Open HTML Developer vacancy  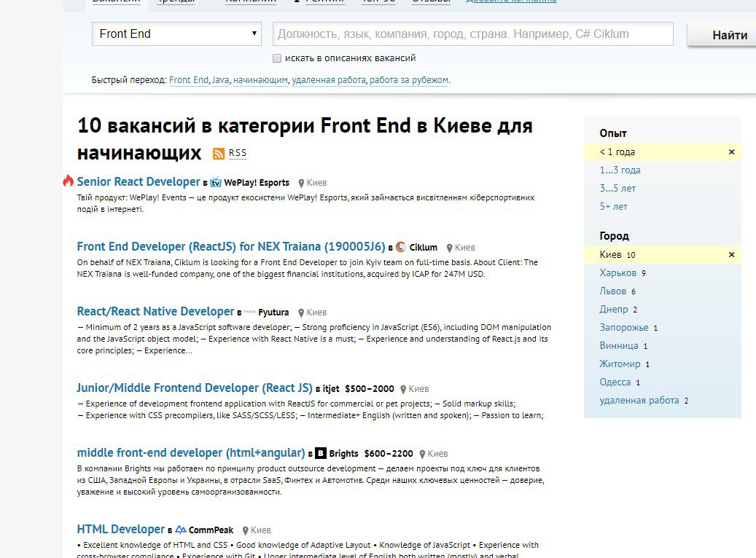(x=121, y=529)
